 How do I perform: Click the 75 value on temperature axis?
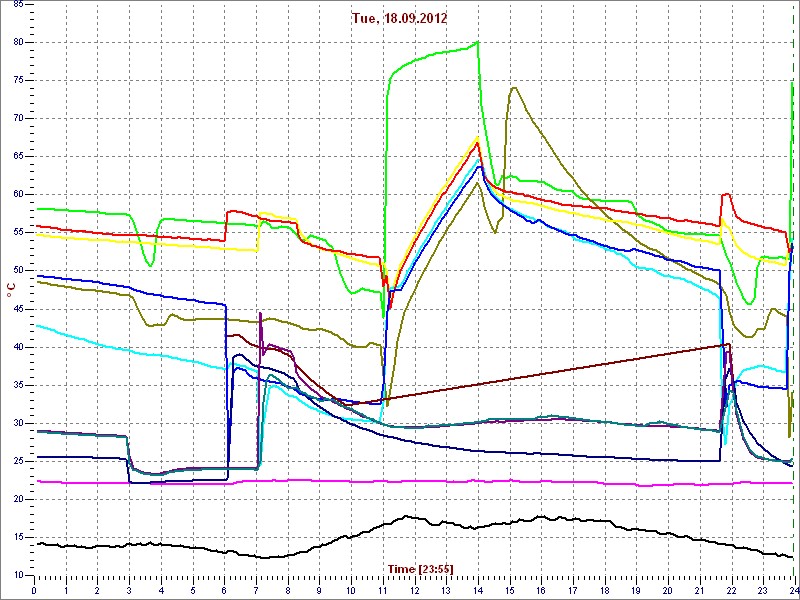(18, 81)
